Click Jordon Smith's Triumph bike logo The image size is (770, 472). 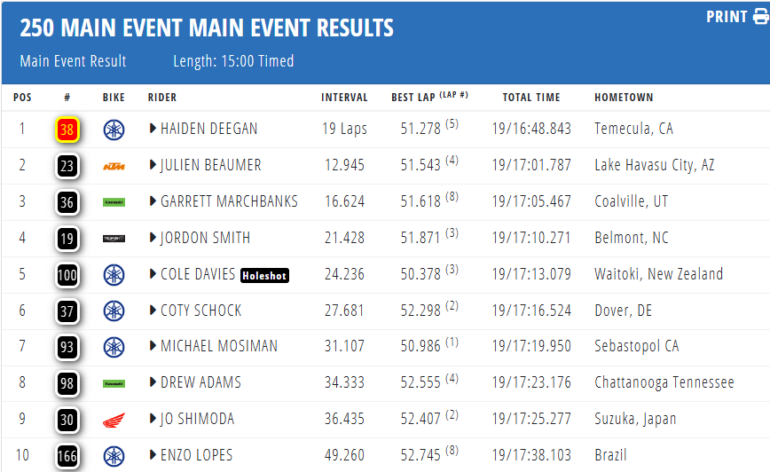click(x=114, y=238)
